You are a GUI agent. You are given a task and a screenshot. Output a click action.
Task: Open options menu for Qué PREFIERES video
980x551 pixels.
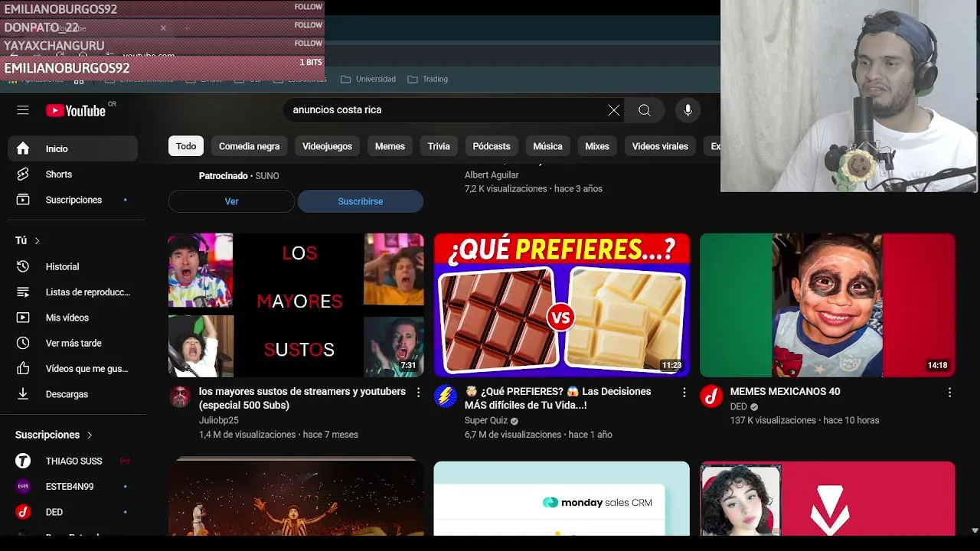[x=684, y=392]
